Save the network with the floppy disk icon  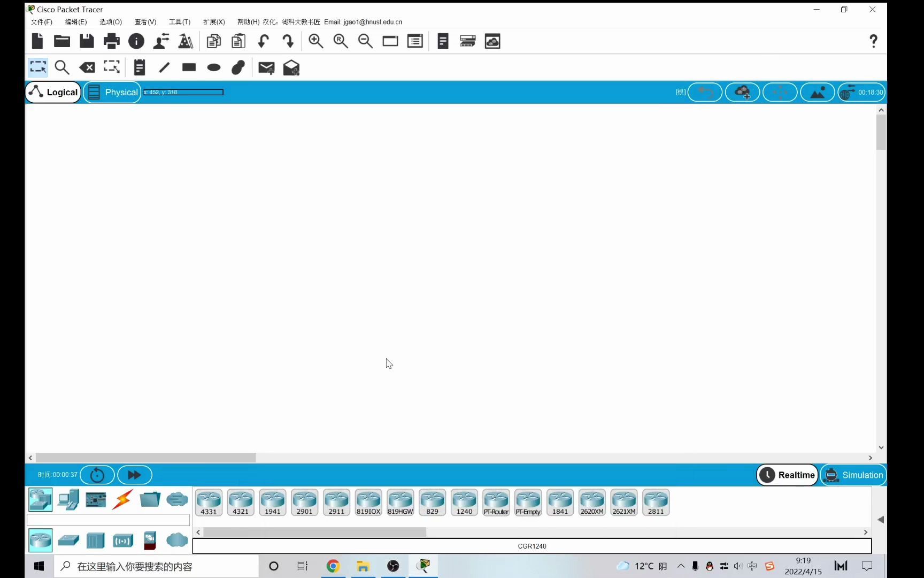[87, 41]
